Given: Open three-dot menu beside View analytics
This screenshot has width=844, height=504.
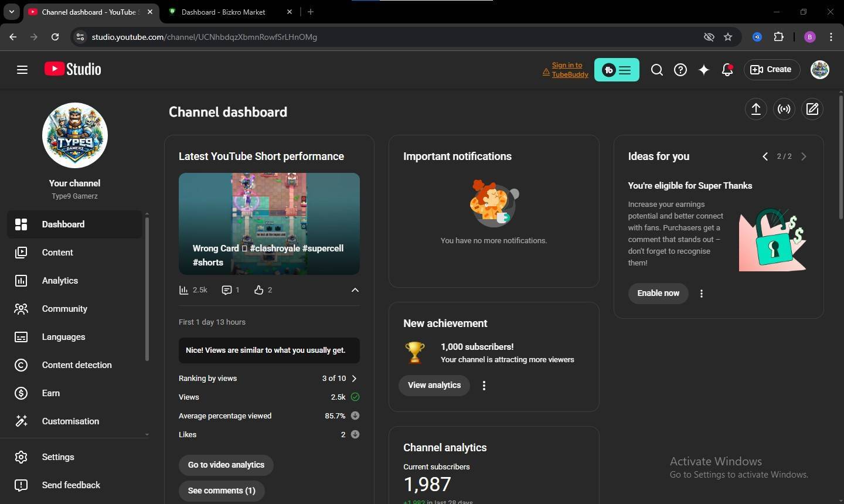Looking at the screenshot, I should [484, 386].
